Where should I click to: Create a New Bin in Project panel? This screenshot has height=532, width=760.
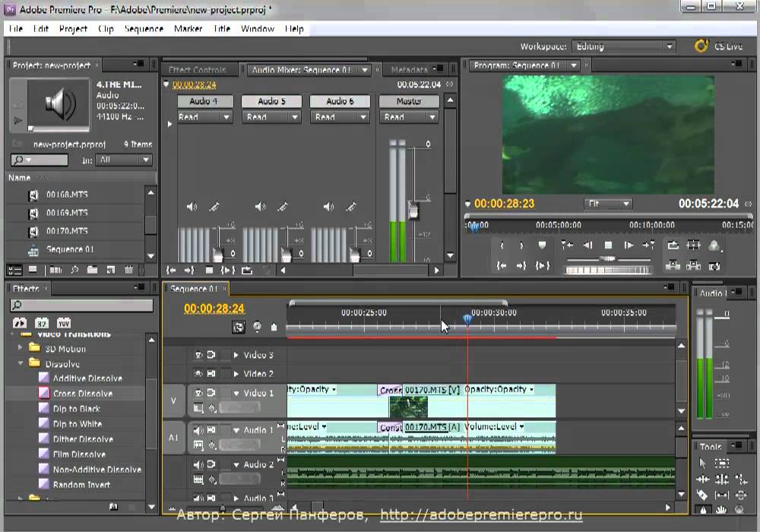coord(92,270)
